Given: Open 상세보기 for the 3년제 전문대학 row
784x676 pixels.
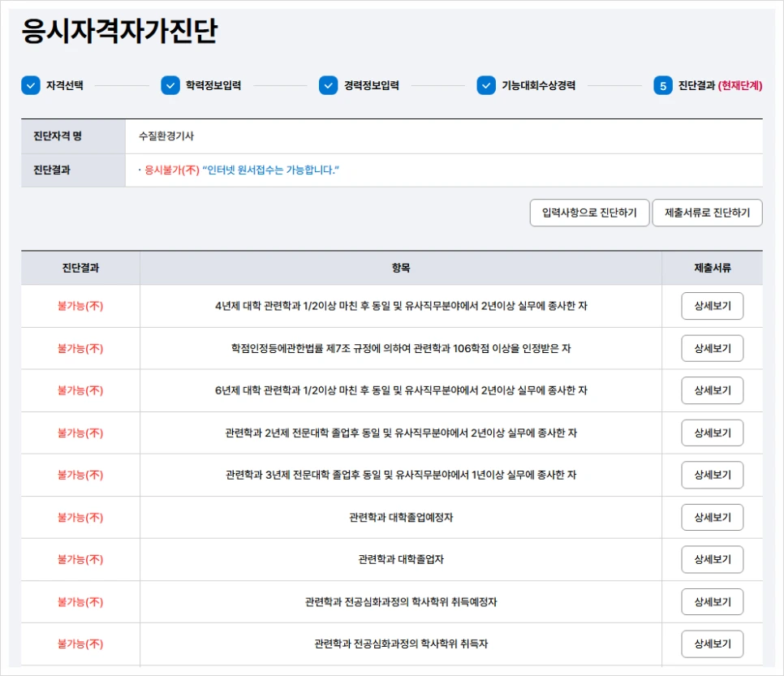Looking at the screenshot, I should click(x=712, y=475).
